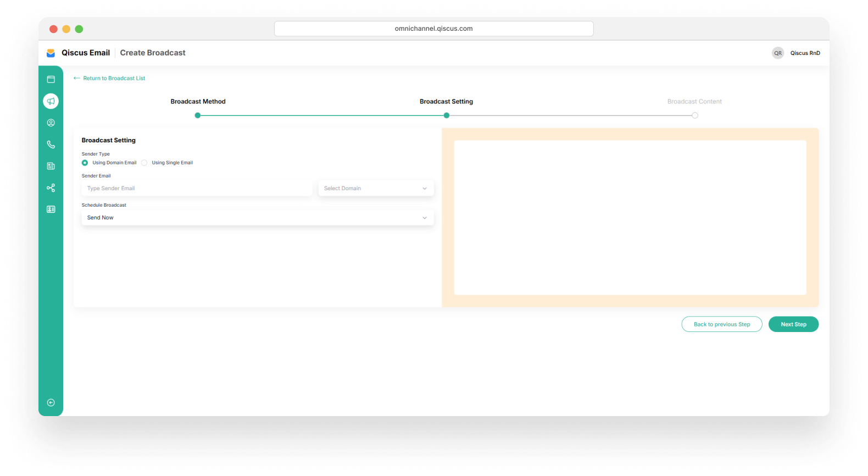
Task: Select the Using Domain Email radio button
Action: point(85,163)
